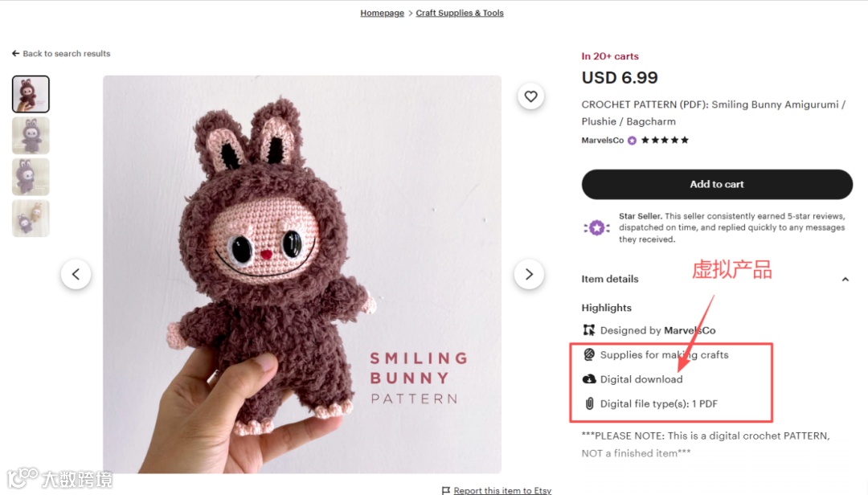Screen dimensions: 868x495
Task: Select the third product thumbnail
Action: point(31,177)
